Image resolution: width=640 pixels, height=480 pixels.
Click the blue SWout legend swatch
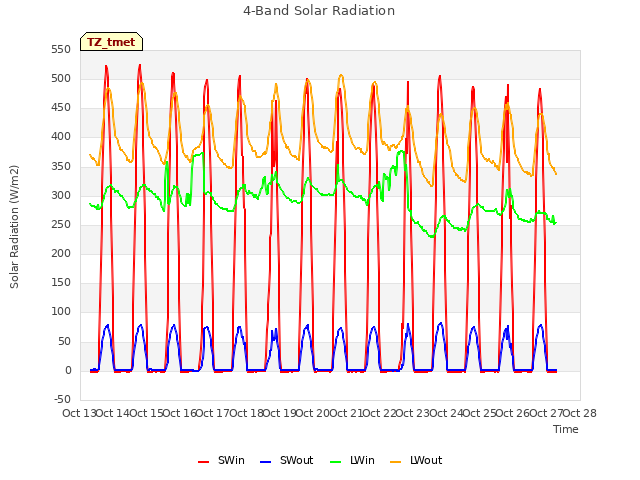click(x=265, y=462)
